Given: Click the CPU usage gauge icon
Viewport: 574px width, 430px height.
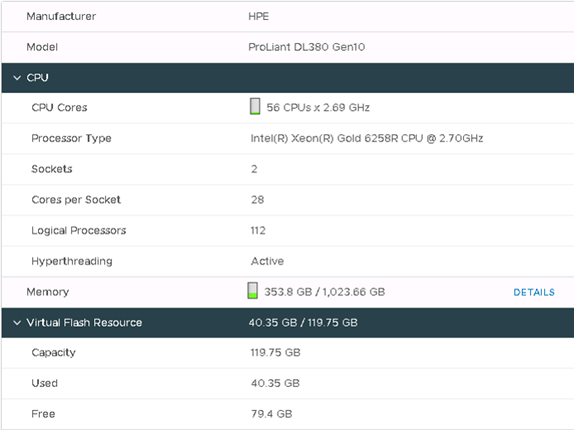Looking at the screenshot, I should (255, 106).
